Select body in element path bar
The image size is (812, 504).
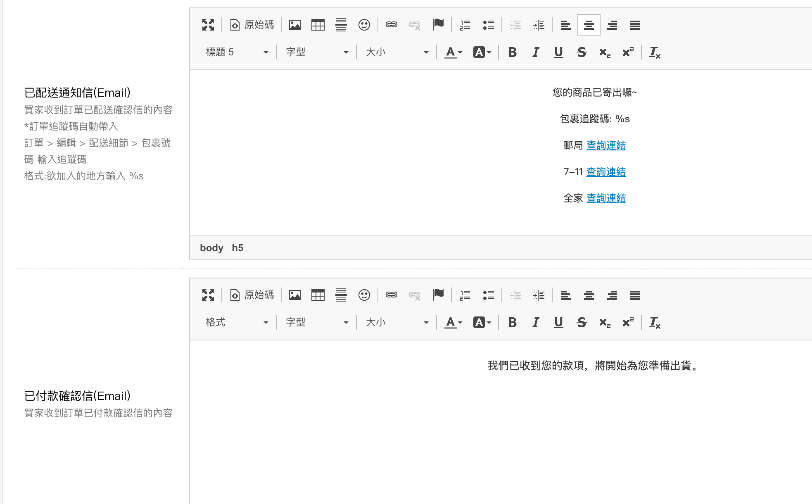(x=211, y=248)
